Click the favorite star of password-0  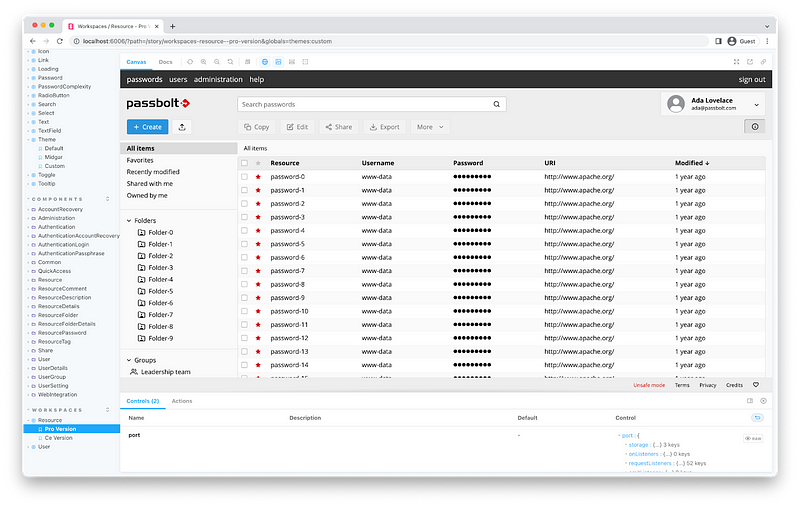pyautogui.click(x=258, y=177)
